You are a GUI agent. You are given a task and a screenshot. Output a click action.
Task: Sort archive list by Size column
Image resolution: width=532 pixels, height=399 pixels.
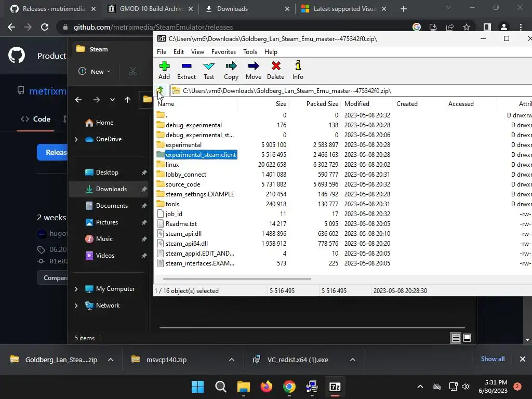(262, 104)
